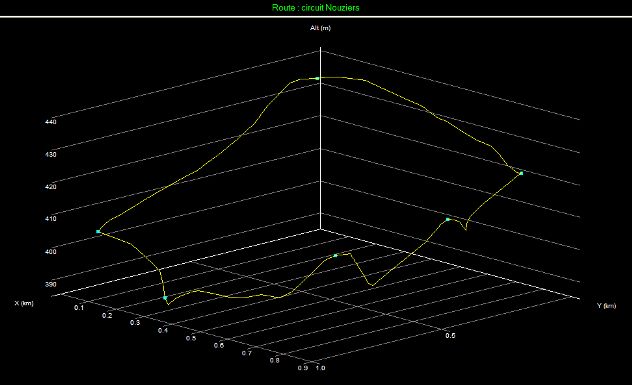The height and width of the screenshot is (385, 632).
Task: Click the 0.7 tick label on the X axis
Action: (x=247, y=353)
